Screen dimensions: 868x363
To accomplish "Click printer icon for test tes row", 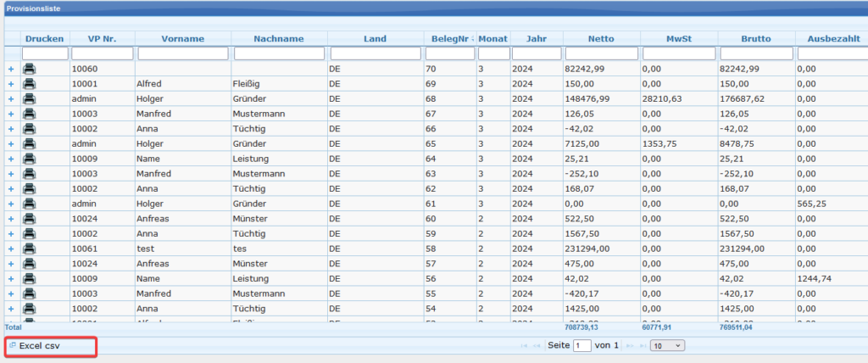I will 29,249.
